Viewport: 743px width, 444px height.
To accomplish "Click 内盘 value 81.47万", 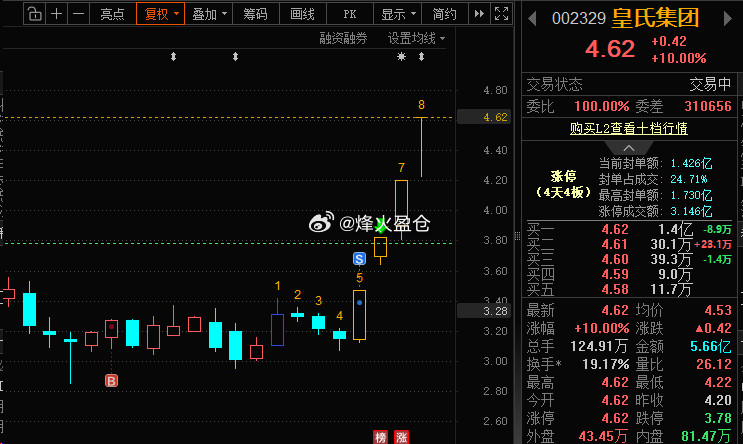I will 707,436.
